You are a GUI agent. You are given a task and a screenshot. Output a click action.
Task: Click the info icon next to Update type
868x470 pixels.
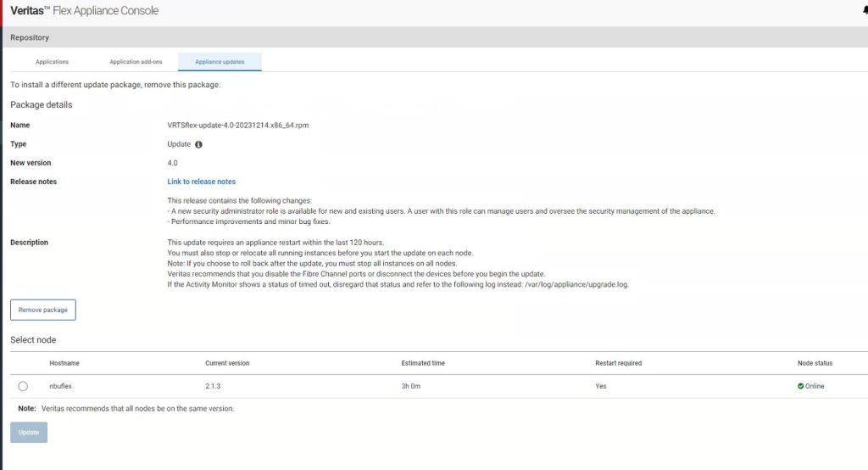tap(198, 144)
